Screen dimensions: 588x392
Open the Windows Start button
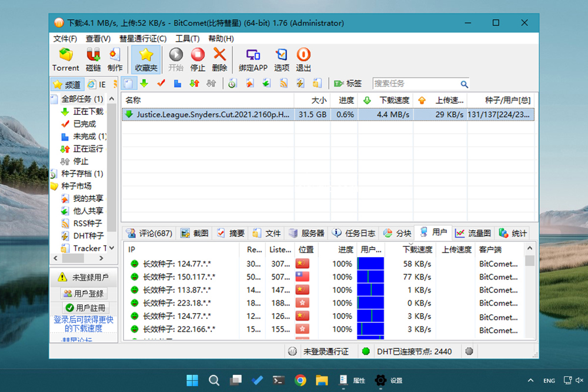click(192, 380)
